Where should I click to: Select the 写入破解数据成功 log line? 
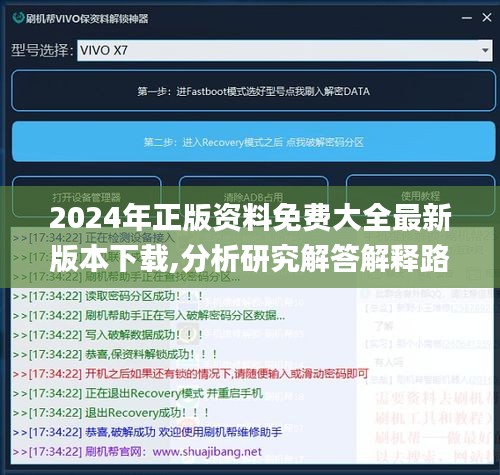108,335
